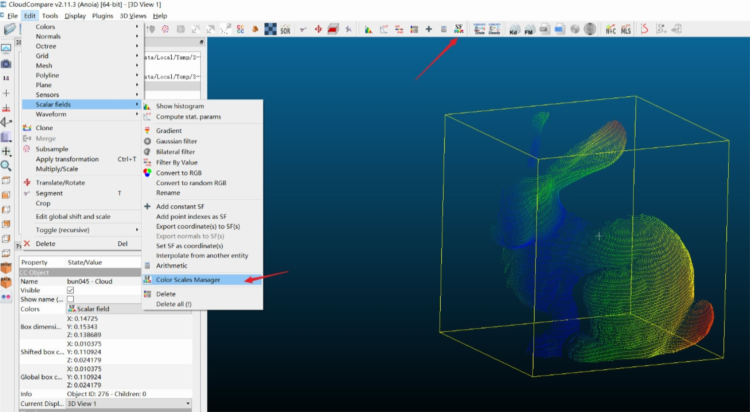The height and width of the screenshot is (412, 750).
Task: Select Show histogram in Scalar fields submenu
Action: 202,106
